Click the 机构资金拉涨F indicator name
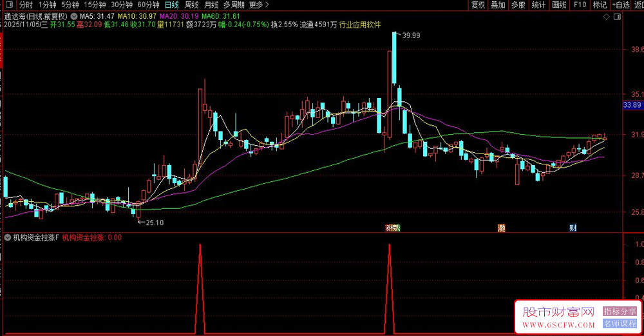 click(35, 238)
